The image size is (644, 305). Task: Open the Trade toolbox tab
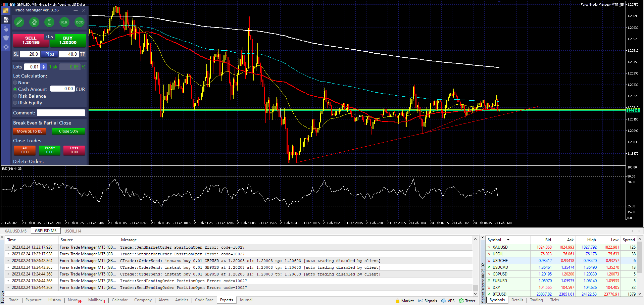tap(14, 300)
